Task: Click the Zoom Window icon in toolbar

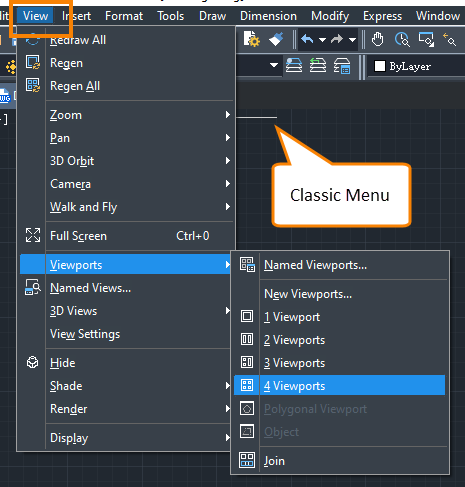Action: 426,40
